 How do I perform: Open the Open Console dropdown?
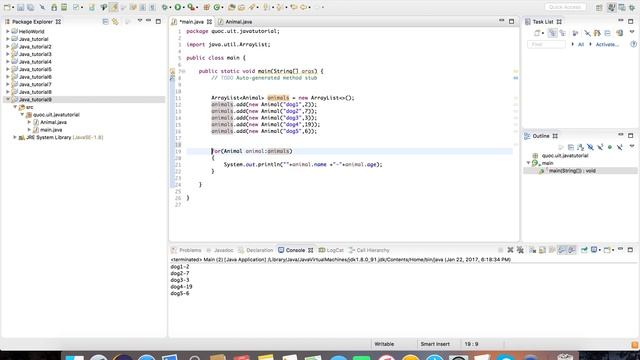pos(613,250)
